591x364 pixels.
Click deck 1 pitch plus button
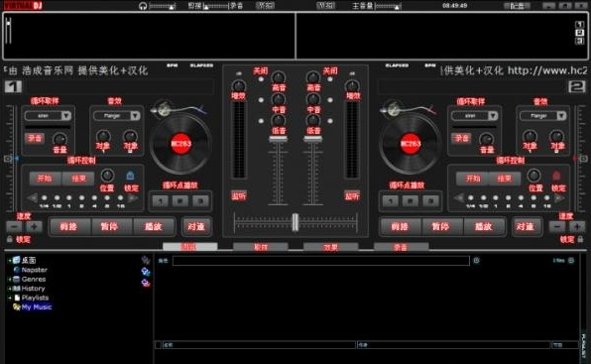click(x=34, y=227)
